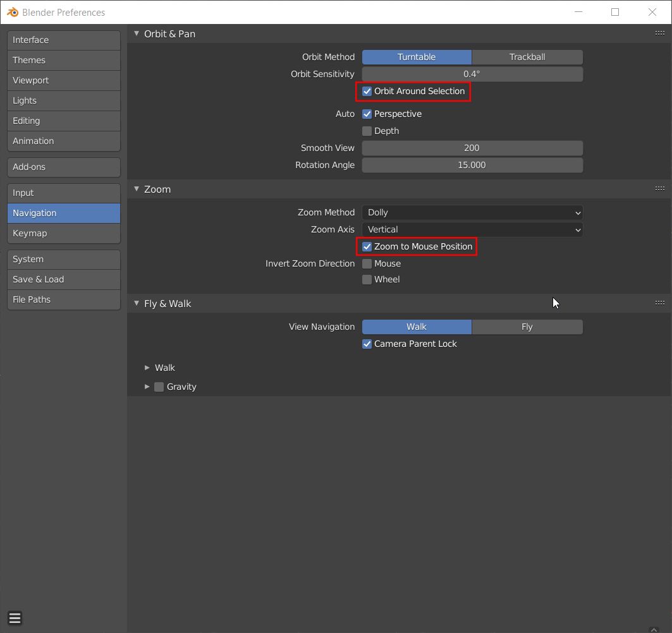Close the Blender Preferences window
The image size is (672, 633).
(x=652, y=12)
